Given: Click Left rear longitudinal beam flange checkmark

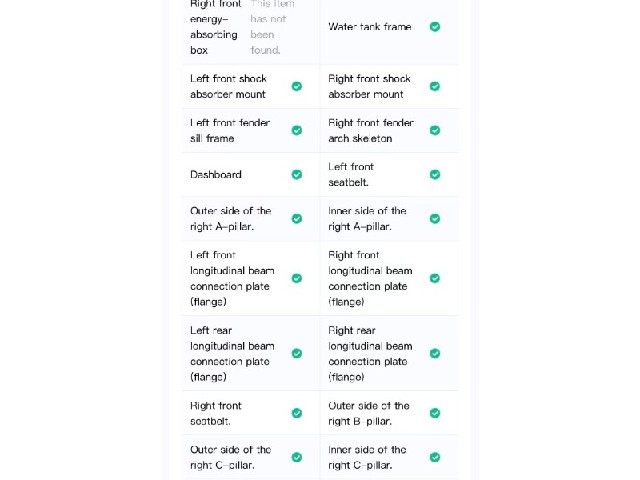Looking at the screenshot, I should pyautogui.click(x=297, y=353).
